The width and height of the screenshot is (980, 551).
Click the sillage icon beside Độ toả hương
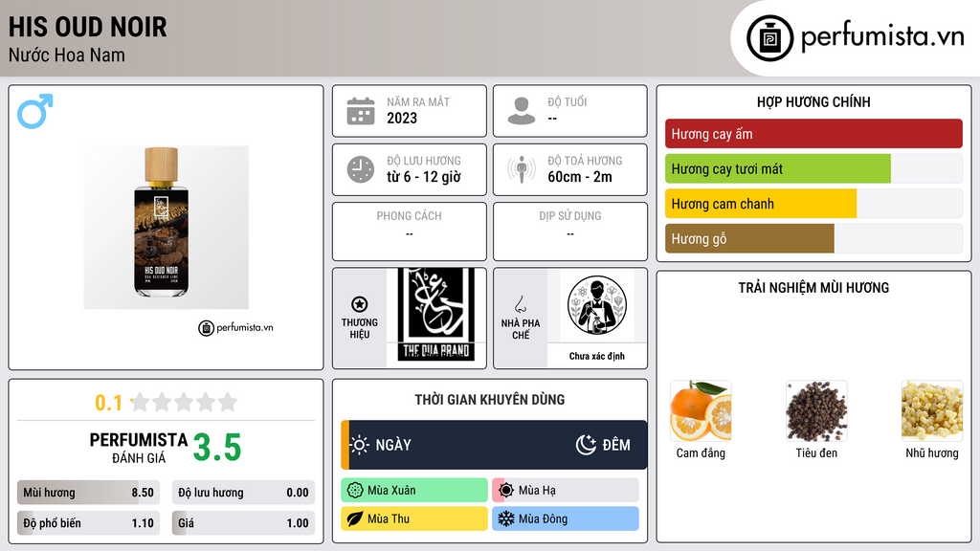point(522,169)
